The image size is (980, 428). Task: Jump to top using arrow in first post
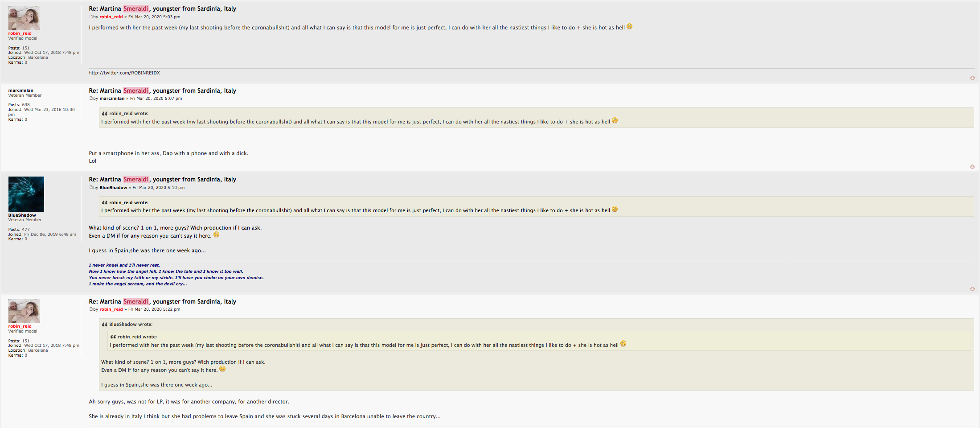[x=972, y=78]
